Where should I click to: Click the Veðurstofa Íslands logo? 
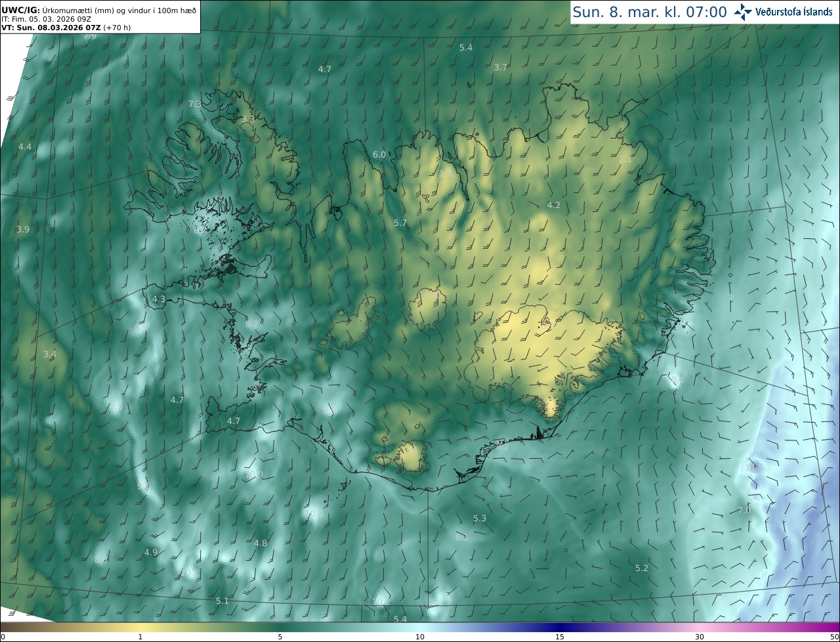point(783,12)
